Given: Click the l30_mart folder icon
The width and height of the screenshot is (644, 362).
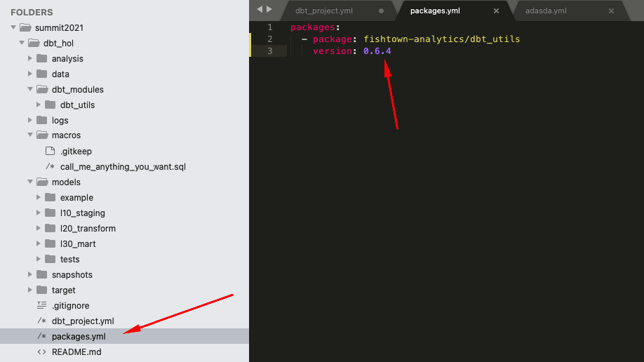Looking at the screenshot, I should tap(50, 243).
